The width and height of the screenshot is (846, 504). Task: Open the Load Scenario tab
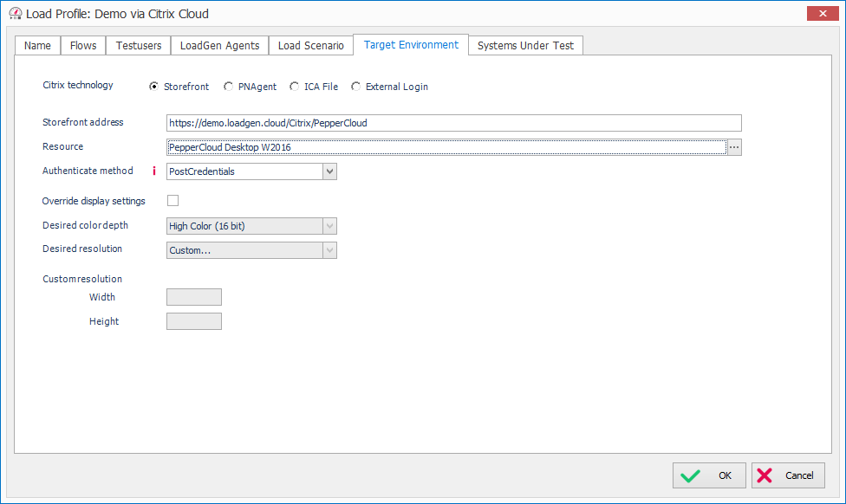coord(311,46)
